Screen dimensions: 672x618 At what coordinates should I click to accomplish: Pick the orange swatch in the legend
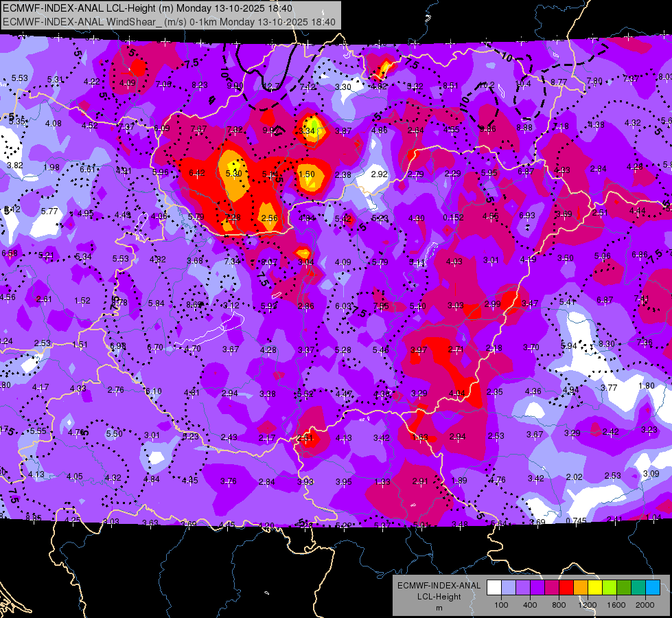(x=581, y=588)
